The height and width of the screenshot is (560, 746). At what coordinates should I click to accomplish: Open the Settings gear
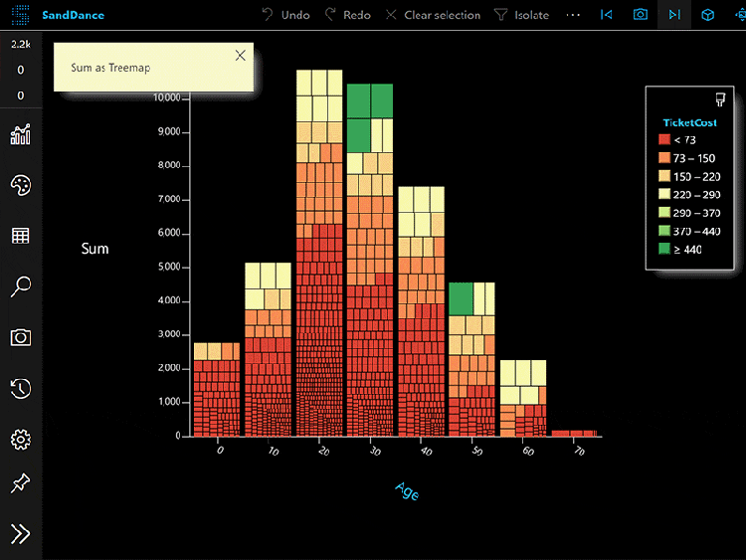pyautogui.click(x=20, y=439)
